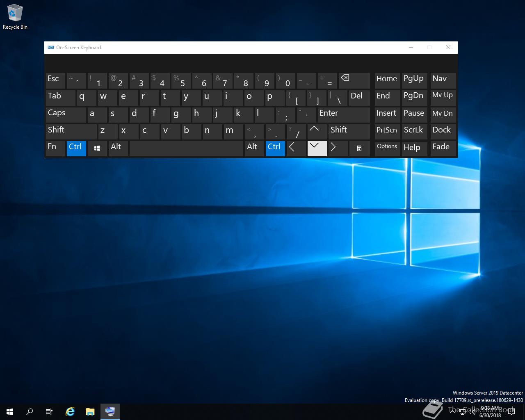Image resolution: width=525 pixels, height=420 pixels.
Task: Click the highlighted down arrow key
Action: pyautogui.click(x=317, y=148)
